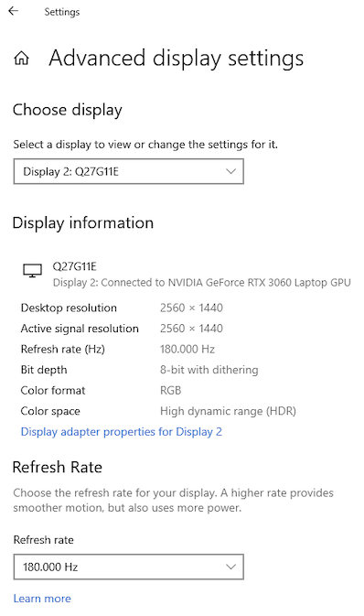Select the Choose display section heading

point(68,110)
